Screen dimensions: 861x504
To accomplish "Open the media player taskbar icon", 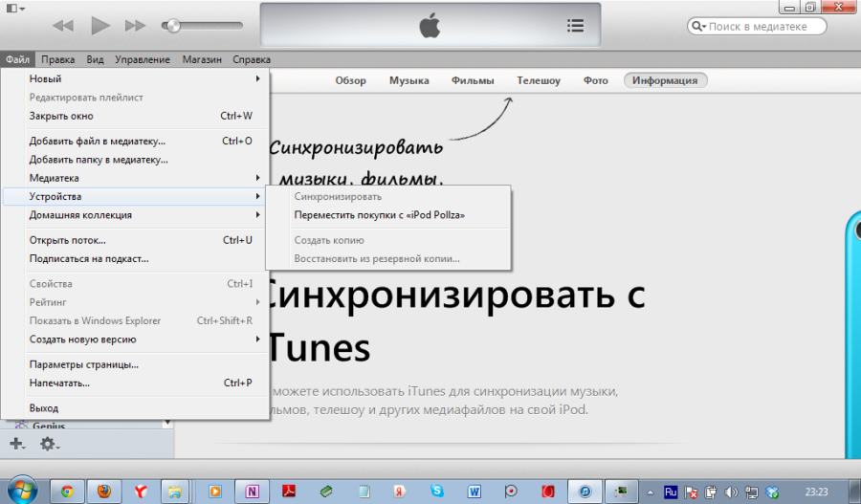I will 214,492.
